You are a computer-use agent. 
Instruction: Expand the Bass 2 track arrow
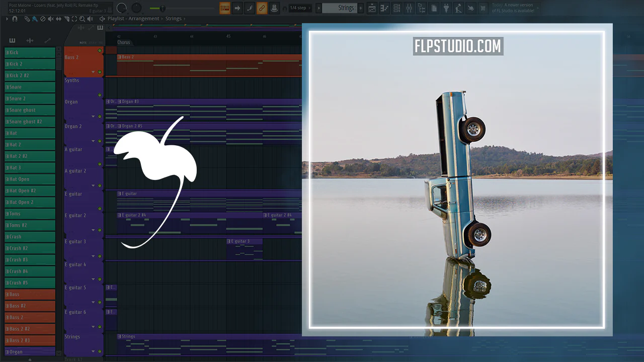pyautogui.click(x=93, y=72)
